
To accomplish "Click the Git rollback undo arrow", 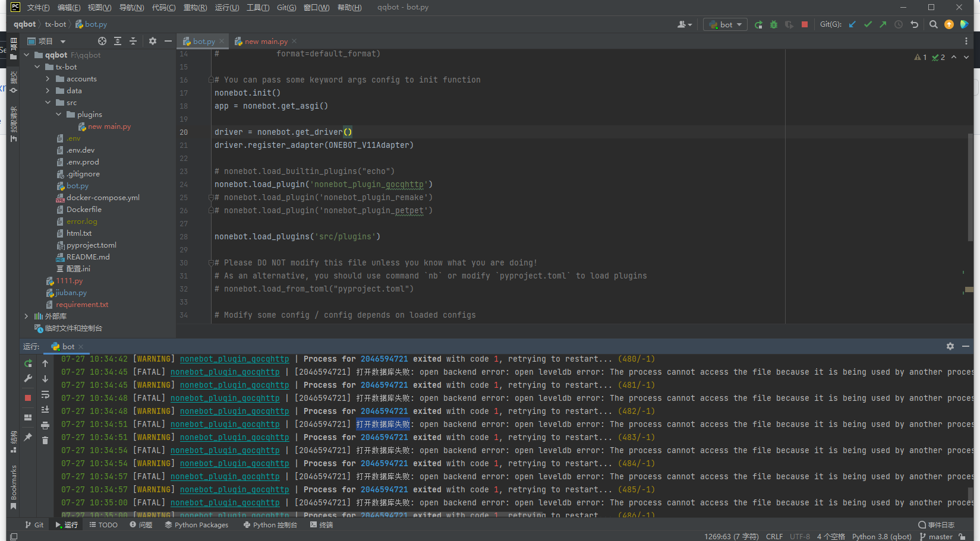I will click(915, 24).
